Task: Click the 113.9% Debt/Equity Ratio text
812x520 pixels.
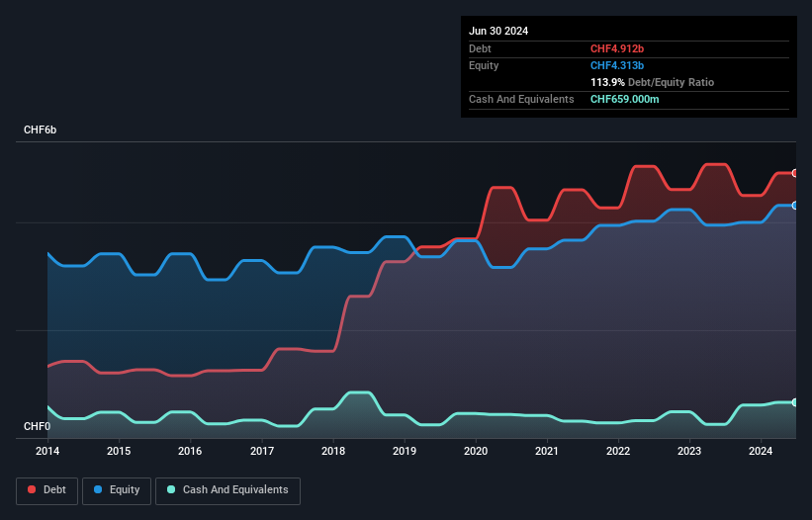Action: point(652,82)
